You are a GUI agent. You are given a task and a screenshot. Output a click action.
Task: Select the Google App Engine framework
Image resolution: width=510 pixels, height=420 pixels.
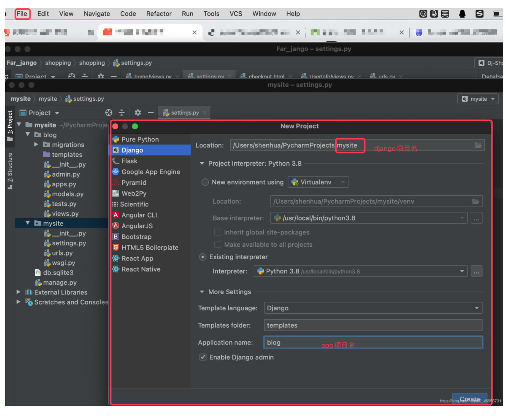click(150, 172)
